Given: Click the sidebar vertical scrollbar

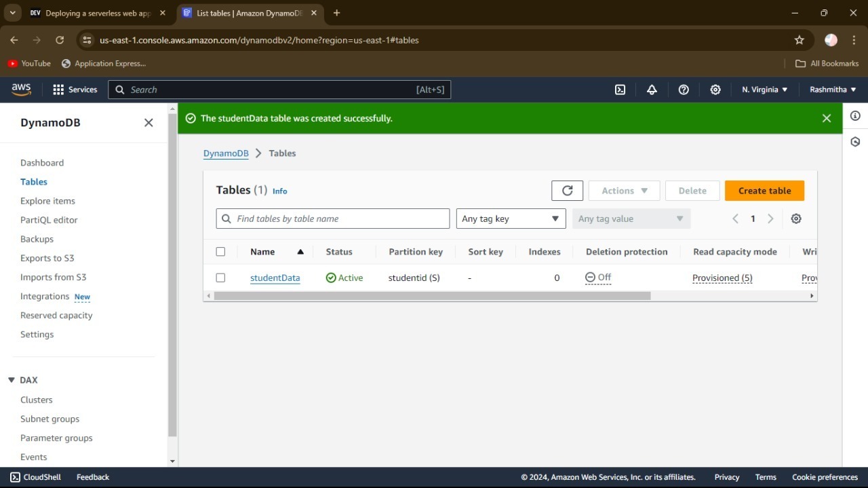Looking at the screenshot, I should click(172, 276).
